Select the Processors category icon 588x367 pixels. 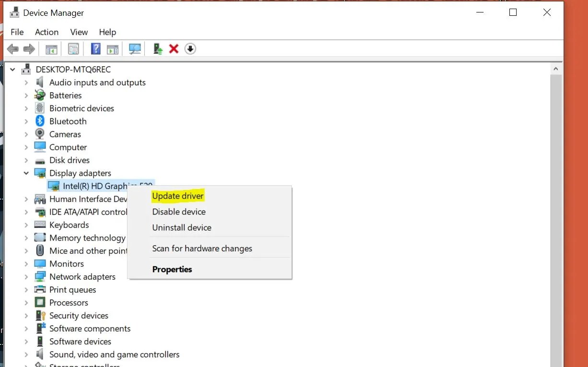pyautogui.click(x=40, y=303)
